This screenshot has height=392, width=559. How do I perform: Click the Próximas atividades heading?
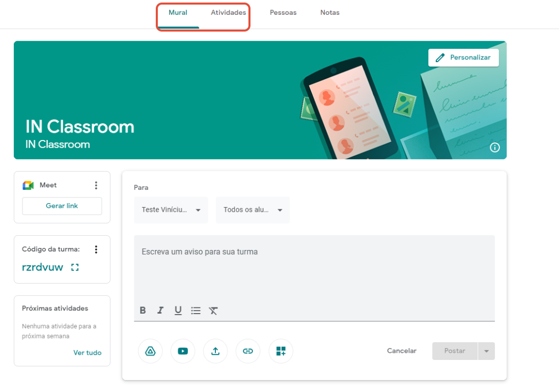coord(55,309)
